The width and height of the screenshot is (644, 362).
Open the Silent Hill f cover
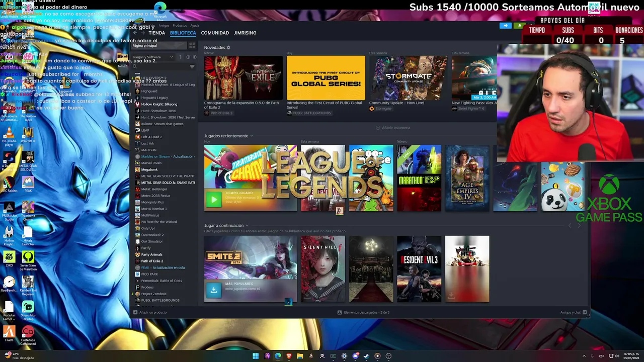[x=323, y=269]
